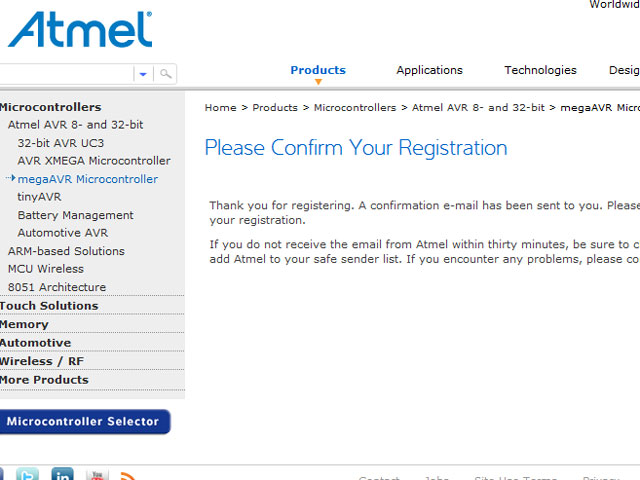Open the LinkedIn social link
Viewport: 640px width, 480px height.
[62, 475]
